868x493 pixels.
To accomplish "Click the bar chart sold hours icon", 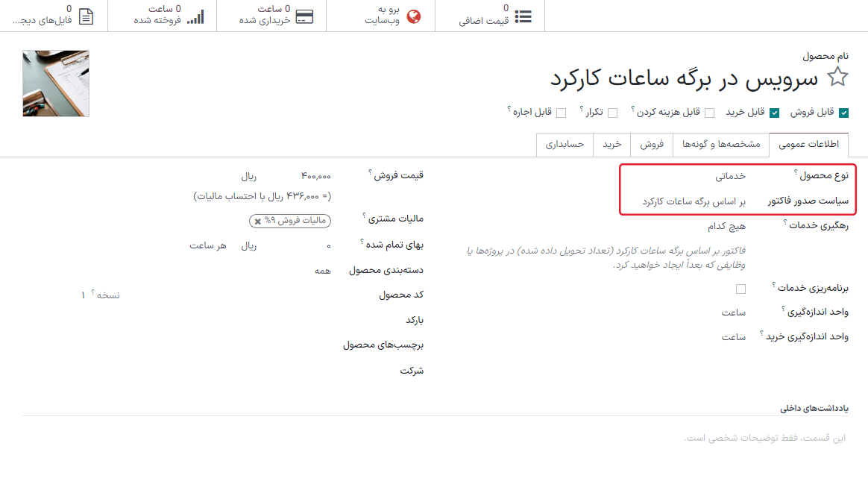I will [x=195, y=16].
